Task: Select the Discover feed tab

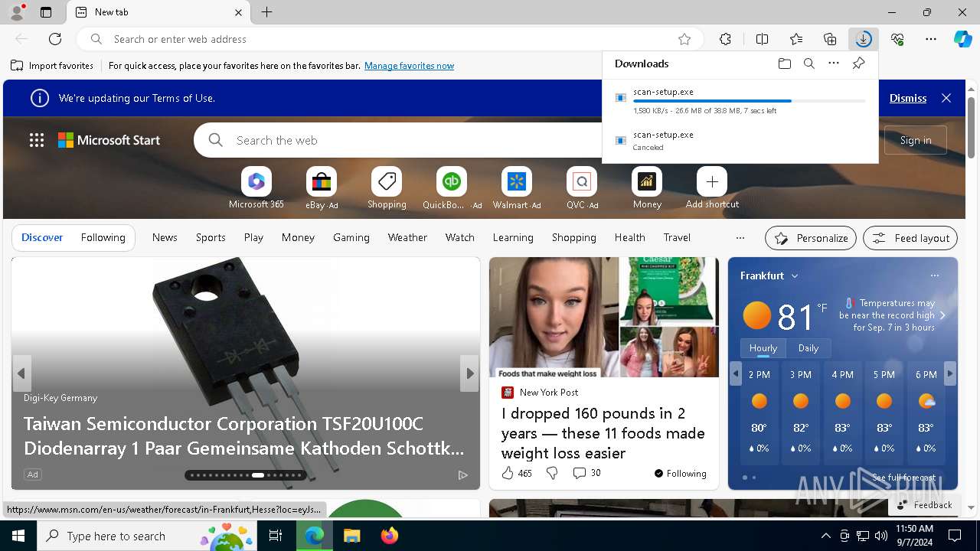Action: [x=42, y=237]
